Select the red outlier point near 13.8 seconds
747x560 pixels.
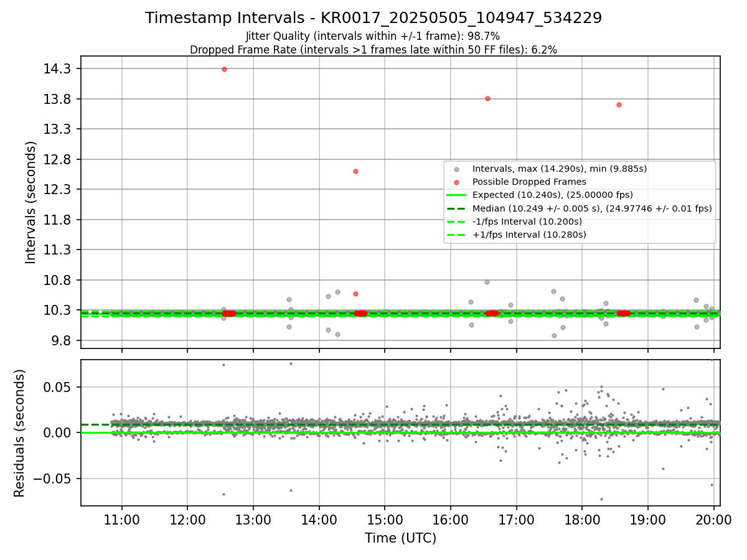(x=487, y=98)
